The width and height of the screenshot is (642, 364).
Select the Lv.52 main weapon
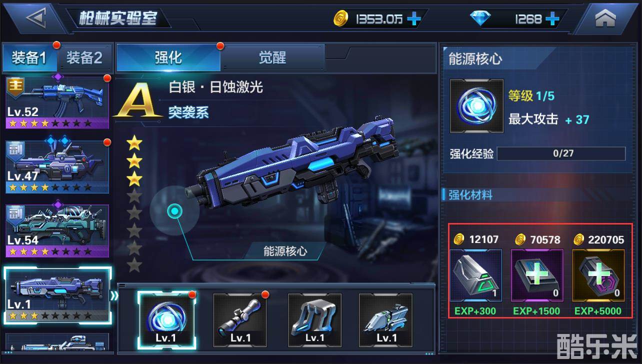[57, 102]
